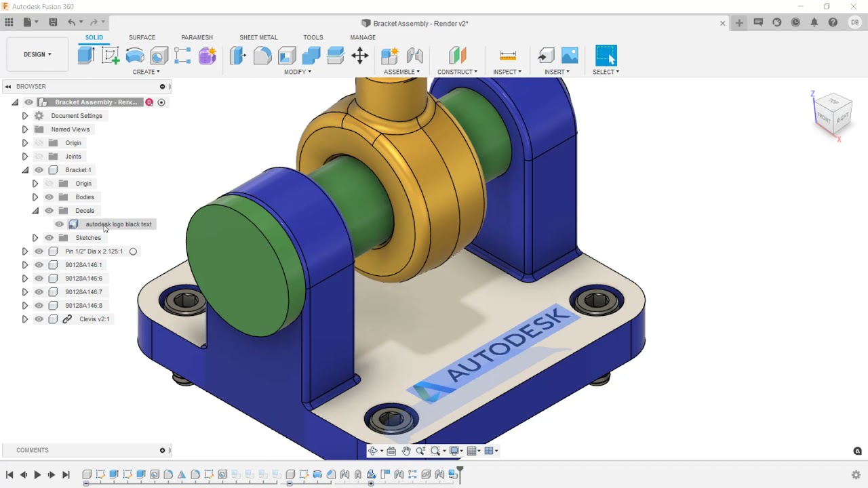Collapse the Decals folder
This screenshot has height=488, width=868.
tap(35, 211)
